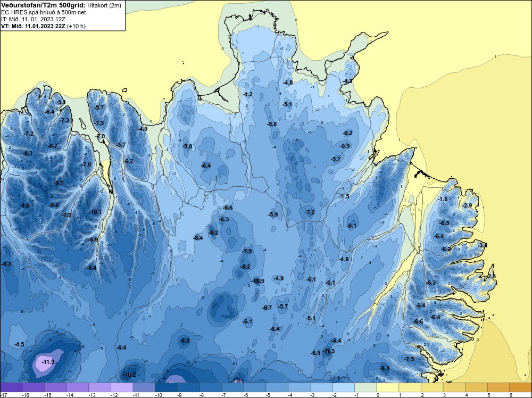The width and height of the screenshot is (532, 398).
Task: Click the -4.8 temperature value on the map
Action: coord(344,259)
